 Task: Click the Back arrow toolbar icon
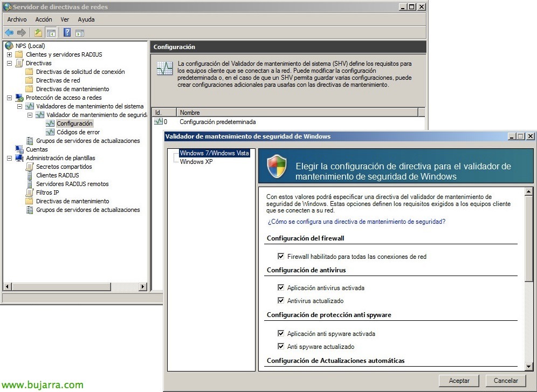(9, 33)
